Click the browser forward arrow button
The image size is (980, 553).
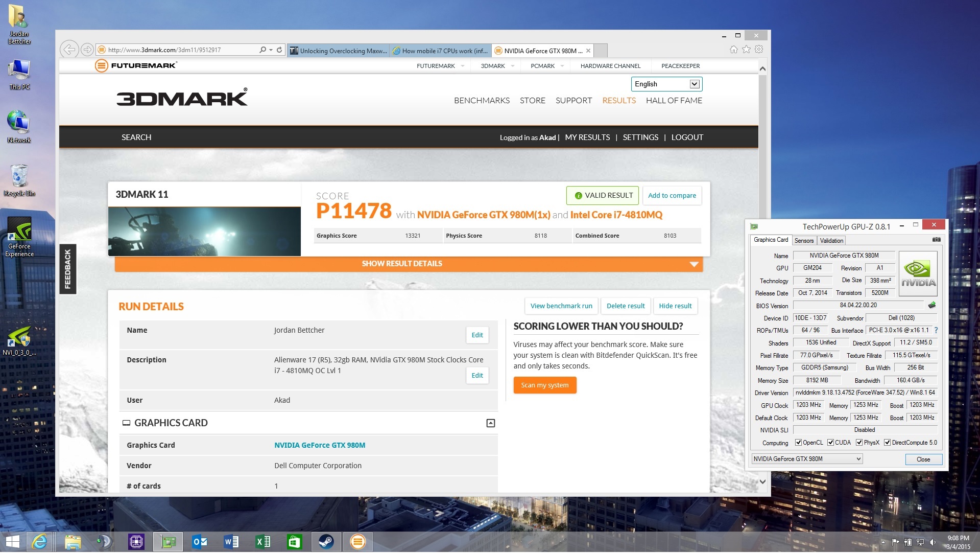87,50
